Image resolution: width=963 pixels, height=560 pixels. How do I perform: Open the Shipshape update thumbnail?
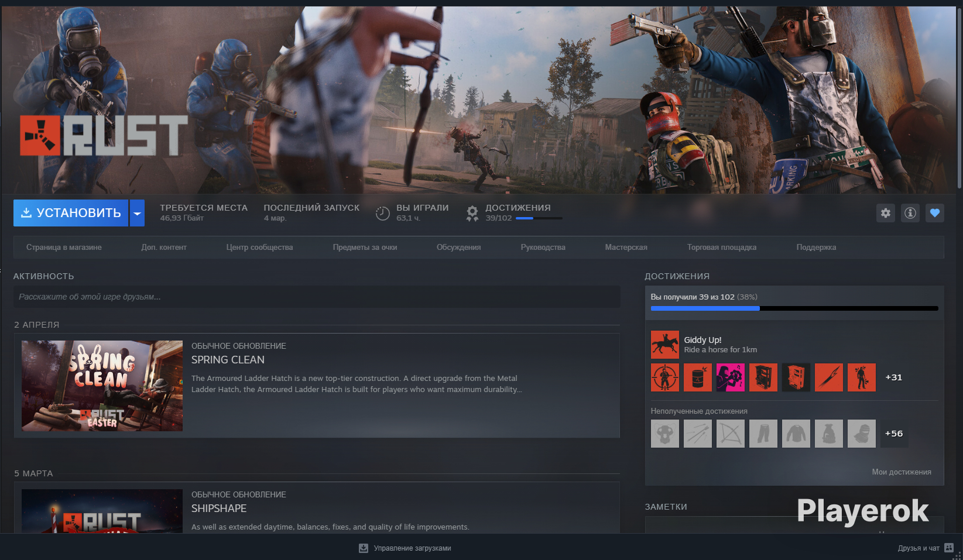(x=102, y=511)
